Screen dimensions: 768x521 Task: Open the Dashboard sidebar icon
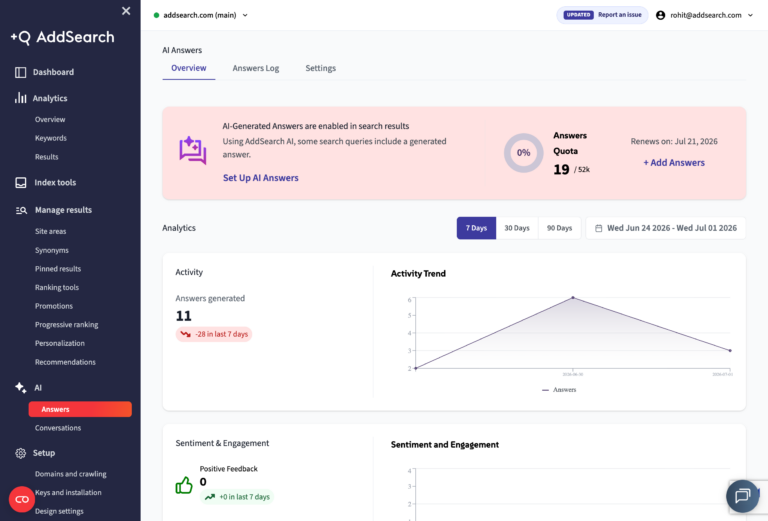[x=21, y=72]
